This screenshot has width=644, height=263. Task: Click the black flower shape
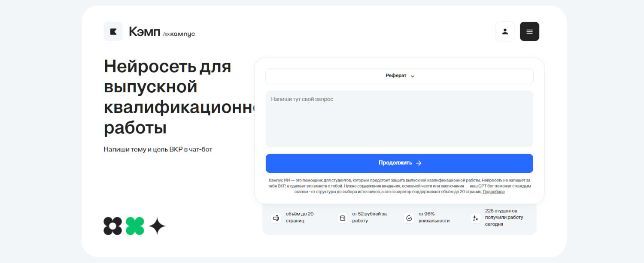click(113, 226)
